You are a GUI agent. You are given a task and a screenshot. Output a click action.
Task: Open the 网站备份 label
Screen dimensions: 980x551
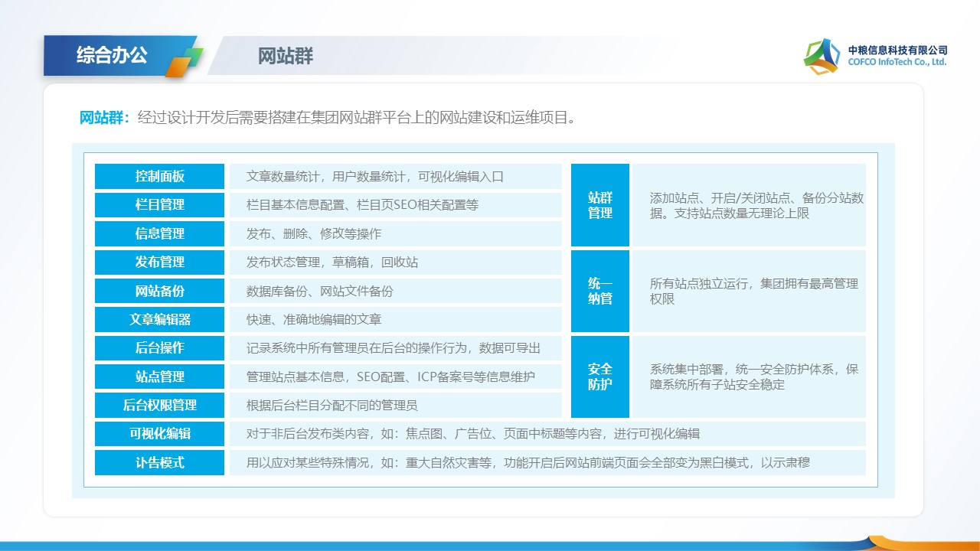click(x=159, y=291)
